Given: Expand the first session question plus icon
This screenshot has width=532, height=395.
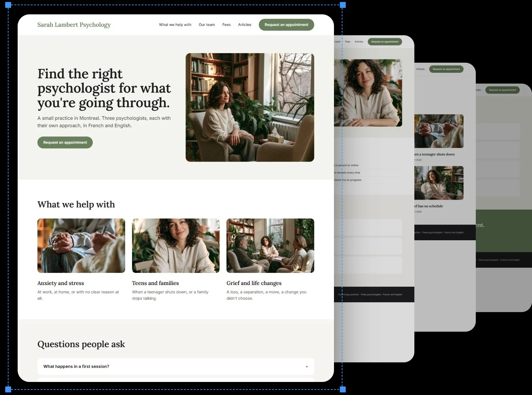Looking at the screenshot, I should click(307, 367).
